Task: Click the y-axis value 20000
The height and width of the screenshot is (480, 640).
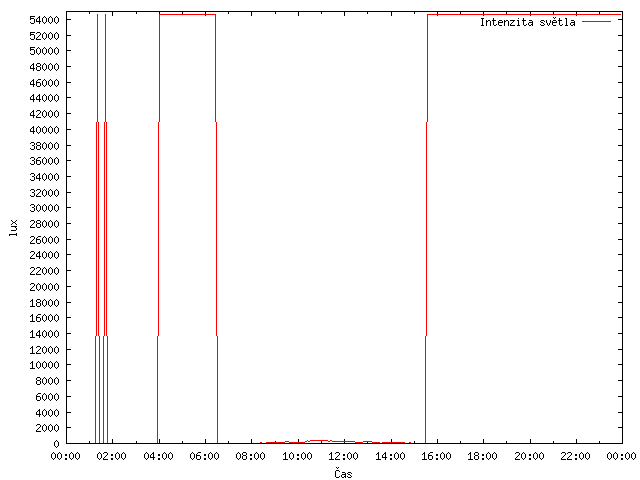Action: 44,287
